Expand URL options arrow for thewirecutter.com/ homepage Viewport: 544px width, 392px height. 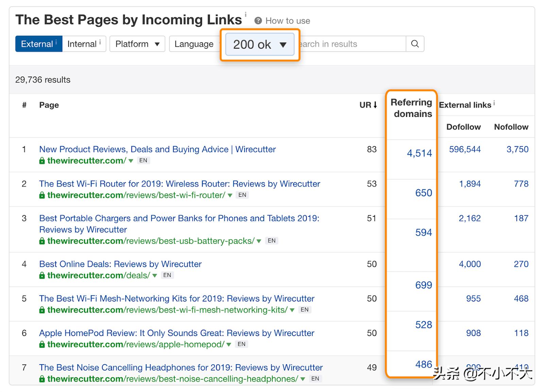coord(131,161)
